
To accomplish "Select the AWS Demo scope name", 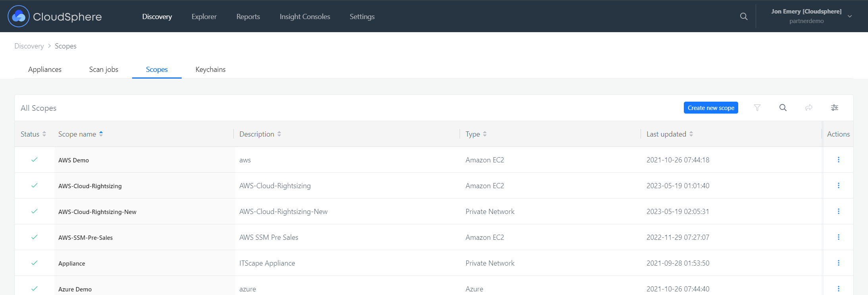I will tap(73, 160).
